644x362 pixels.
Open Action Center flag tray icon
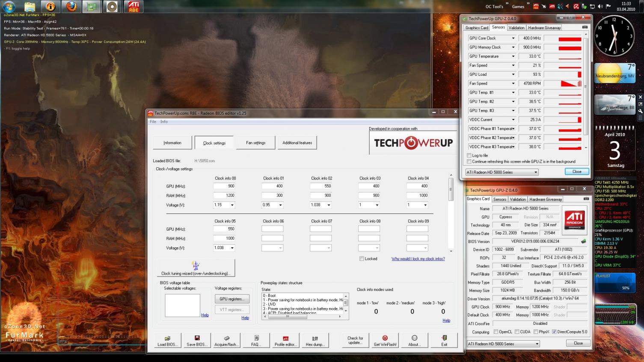pyautogui.click(x=608, y=6)
